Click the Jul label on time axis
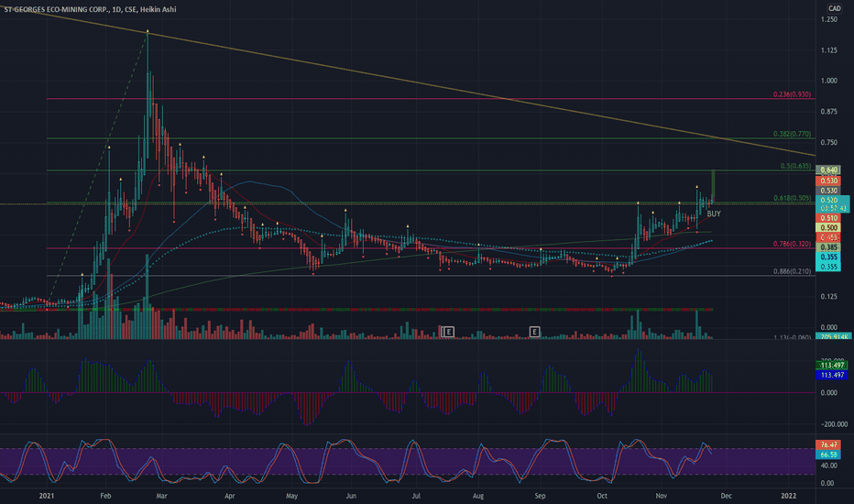This screenshot has width=854, height=504. 416,496
